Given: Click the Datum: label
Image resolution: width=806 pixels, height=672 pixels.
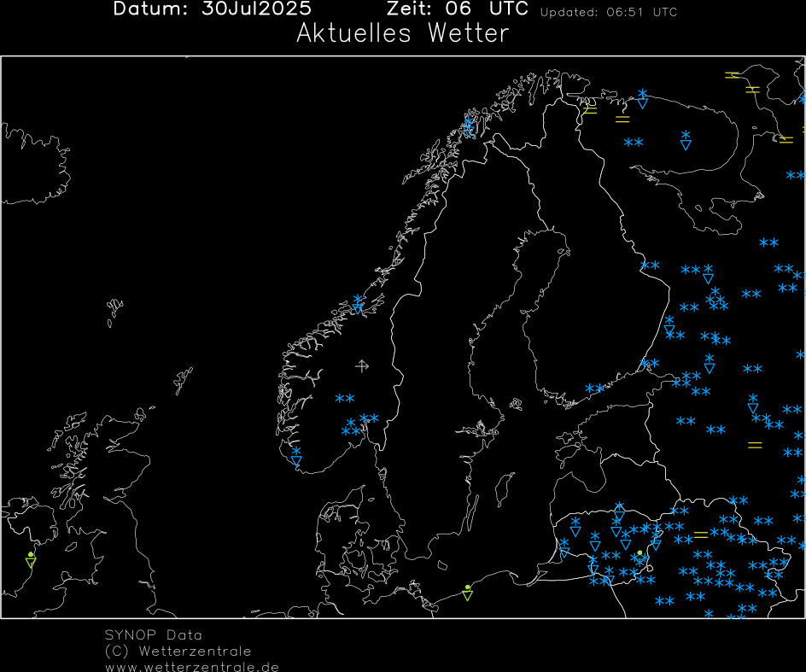Looking at the screenshot, I should click(x=150, y=9).
